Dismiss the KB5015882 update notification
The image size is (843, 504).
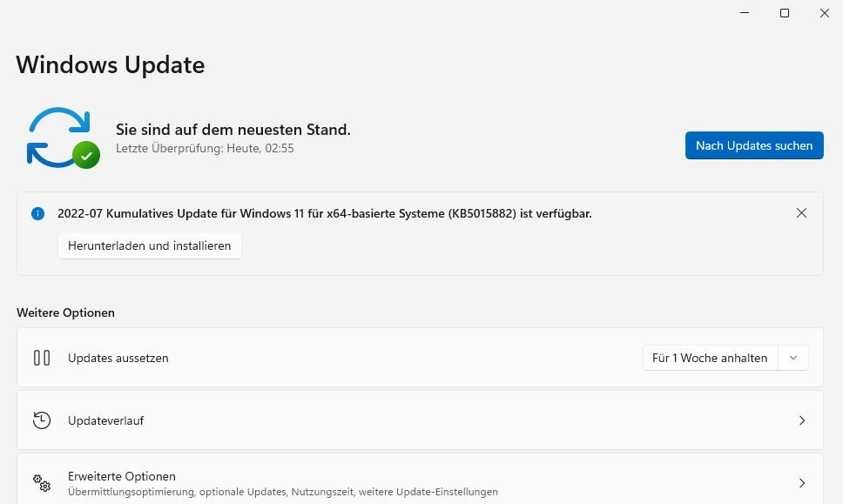click(801, 213)
